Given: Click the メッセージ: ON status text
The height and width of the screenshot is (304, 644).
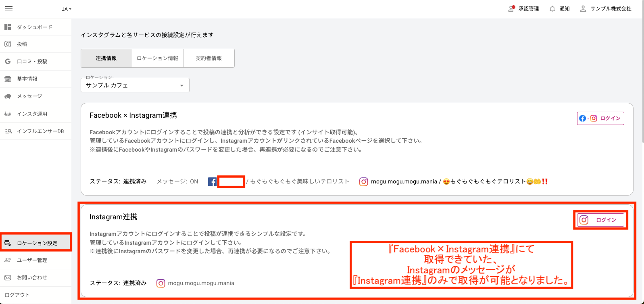Looking at the screenshot, I should pyautogui.click(x=177, y=181).
